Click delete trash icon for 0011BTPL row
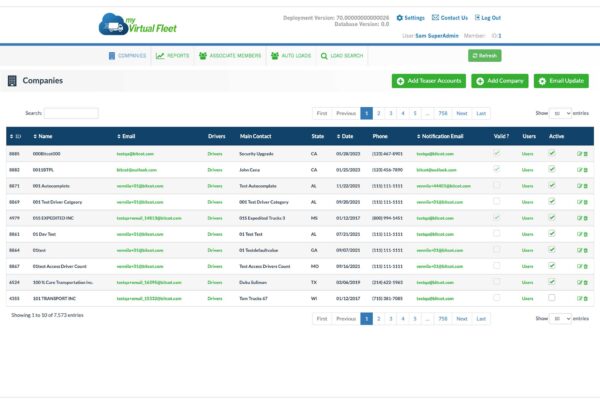600x403 pixels. [x=586, y=170]
